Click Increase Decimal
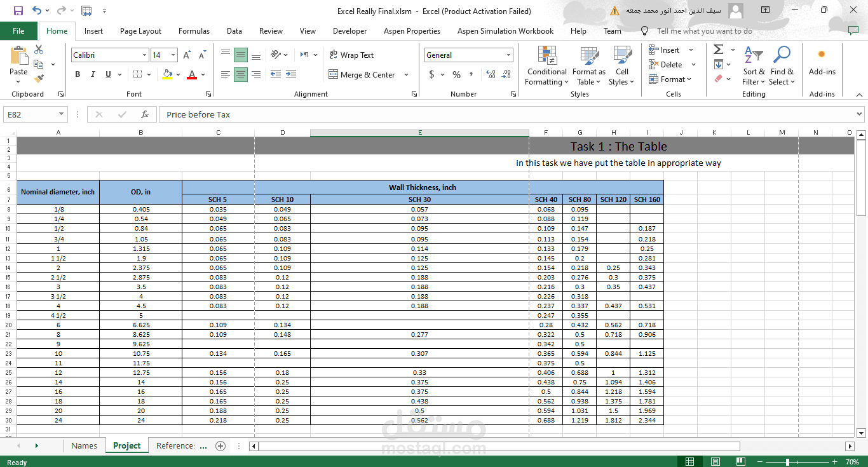Image resolution: width=868 pixels, height=467 pixels. click(491, 74)
